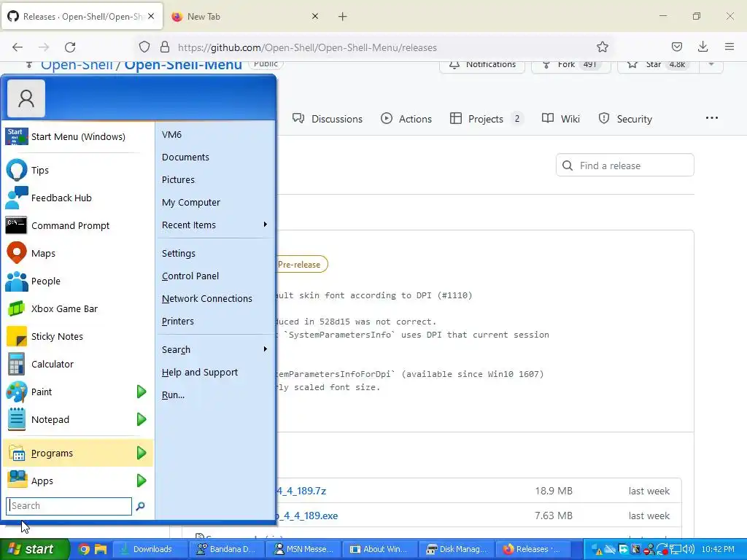Screen dimensions: 747x560
Task: Open File Explorer quick launch icon
Action: [101, 549]
